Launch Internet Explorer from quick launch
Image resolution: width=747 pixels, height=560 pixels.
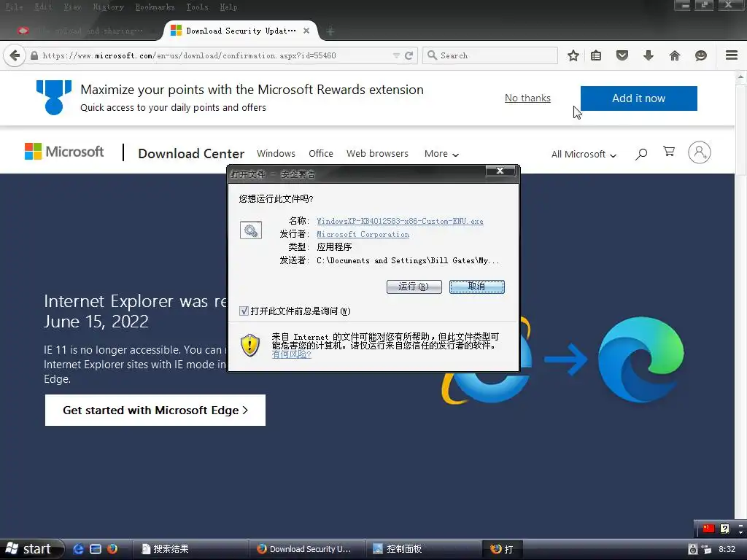[78, 548]
